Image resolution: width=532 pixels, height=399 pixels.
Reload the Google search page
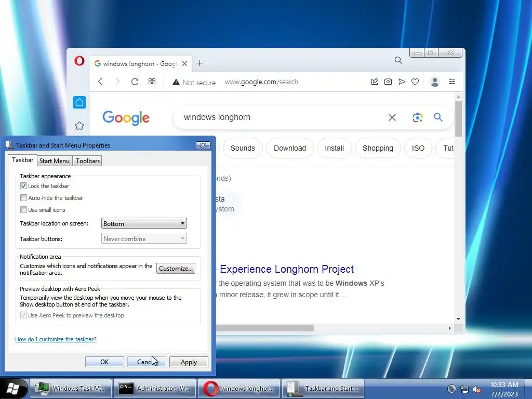click(135, 82)
